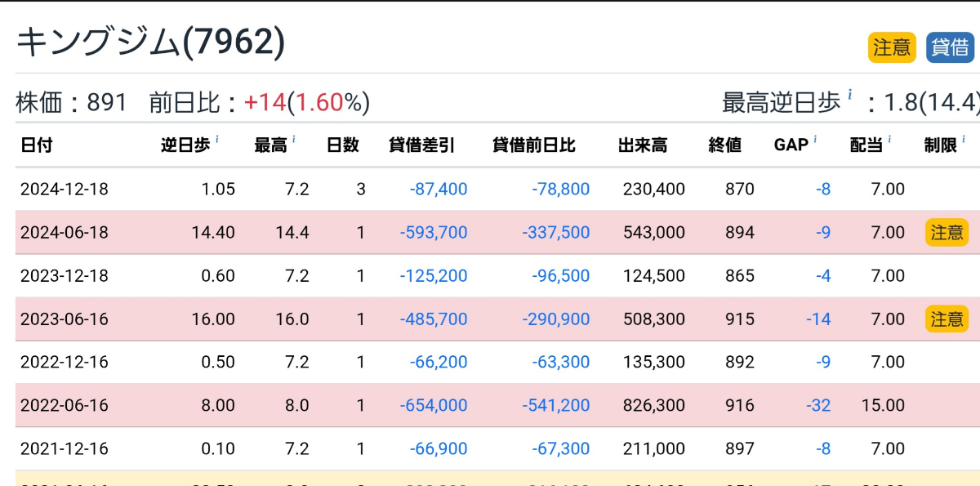The width and height of the screenshot is (980, 486).
Task: Click the info icon beside 最高逆日歩 label
Action: click(850, 95)
